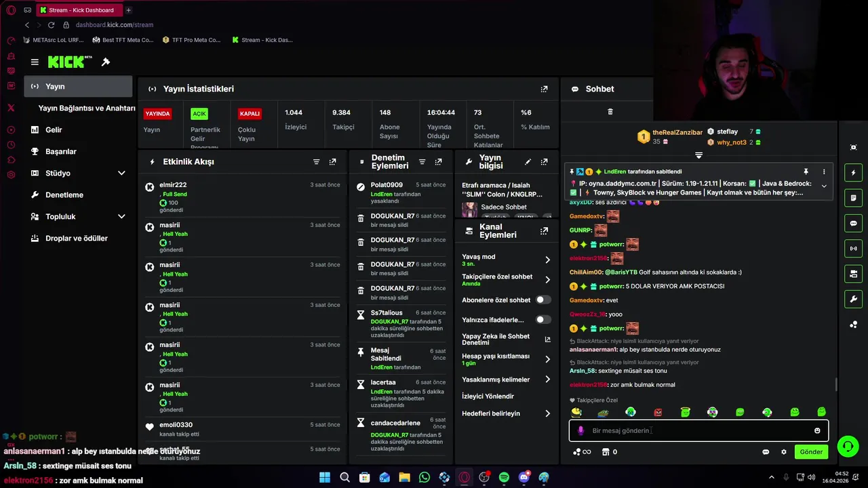Switch to the Stream - Kick Dashboard browser tab
The width and height of the screenshot is (868, 488).
click(x=79, y=10)
